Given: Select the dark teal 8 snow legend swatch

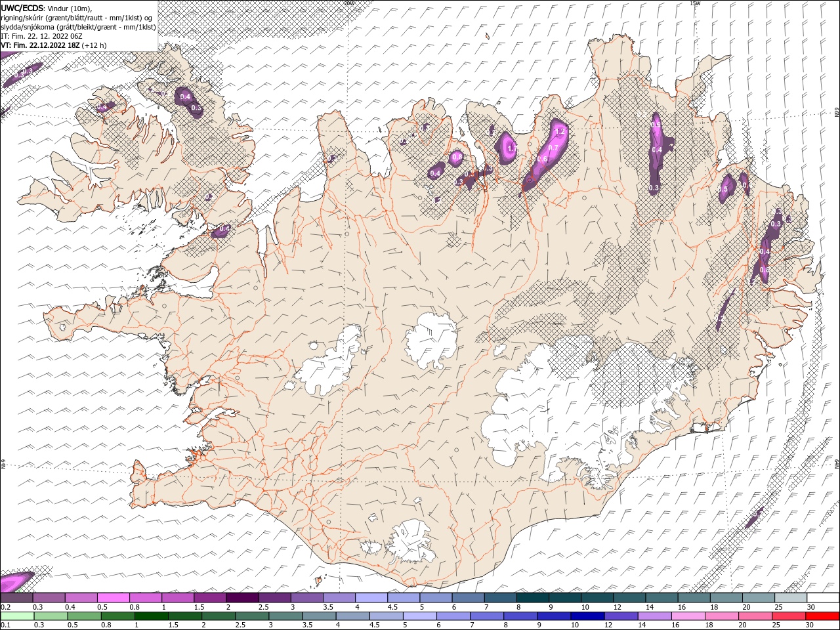Looking at the screenshot, I should pos(532,598).
